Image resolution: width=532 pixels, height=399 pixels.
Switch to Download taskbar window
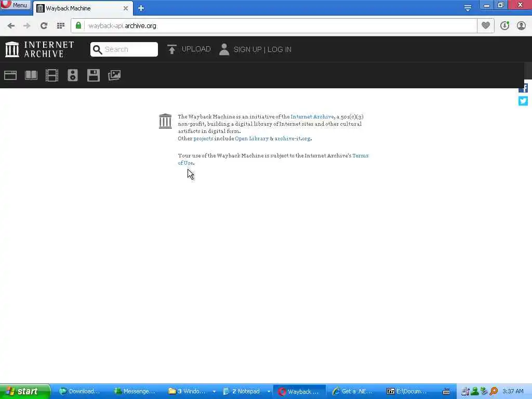point(79,392)
